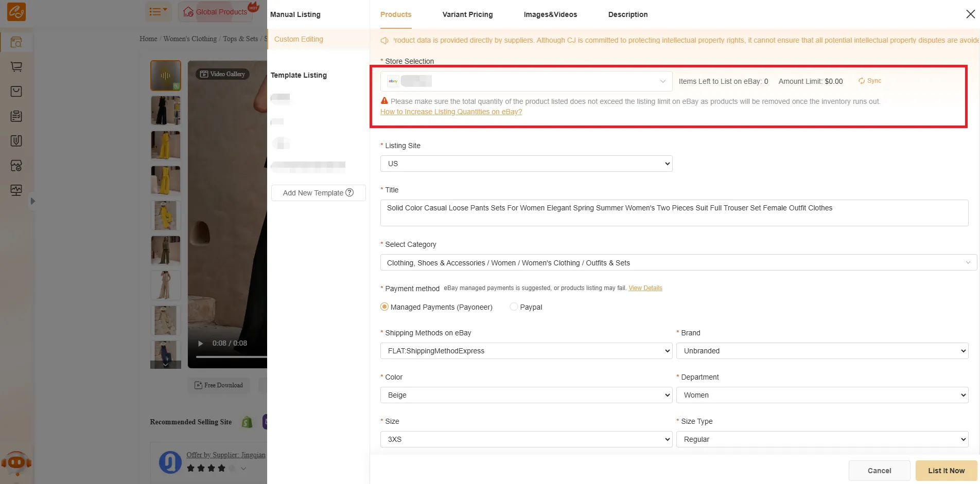The height and width of the screenshot is (484, 980).
Task: Click the video progress bar
Action: pyautogui.click(x=232, y=356)
